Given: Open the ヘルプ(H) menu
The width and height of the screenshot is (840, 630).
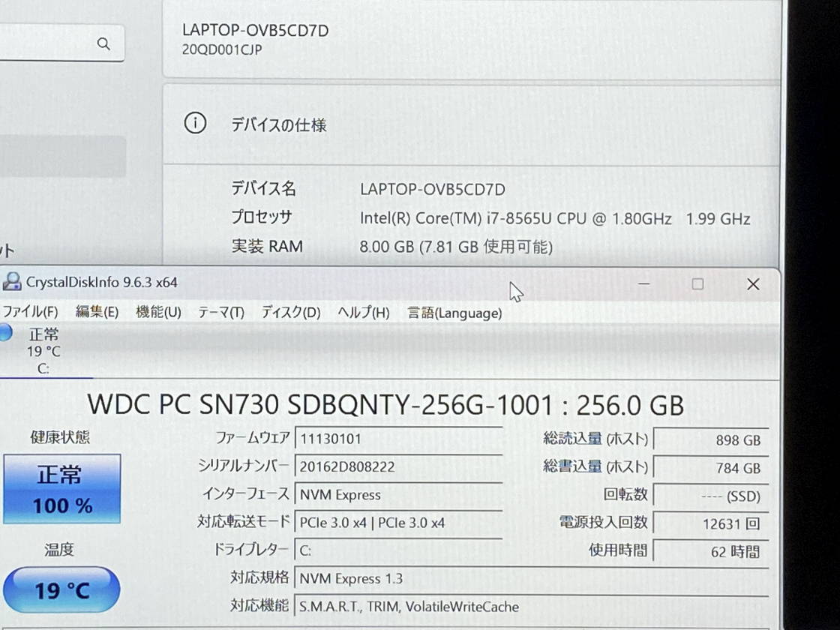Looking at the screenshot, I should [x=363, y=313].
